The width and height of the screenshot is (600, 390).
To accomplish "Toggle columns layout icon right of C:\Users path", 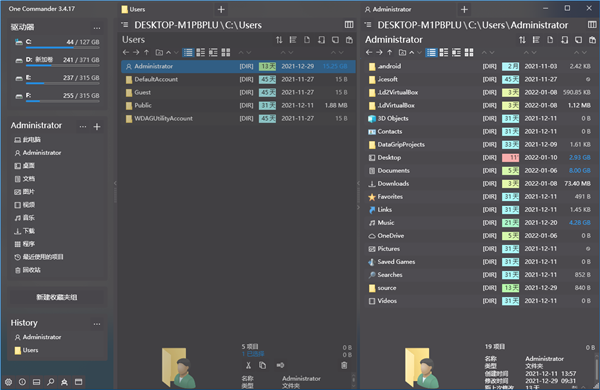I will (349, 24).
